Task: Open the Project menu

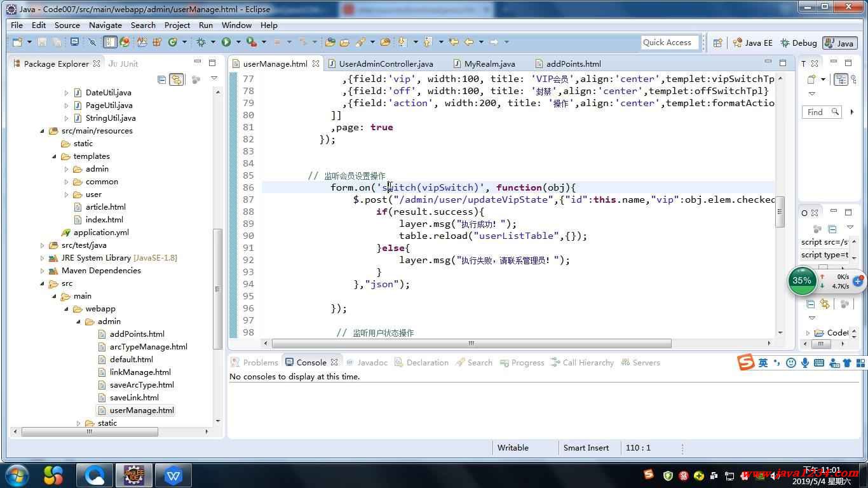Action: (x=177, y=25)
